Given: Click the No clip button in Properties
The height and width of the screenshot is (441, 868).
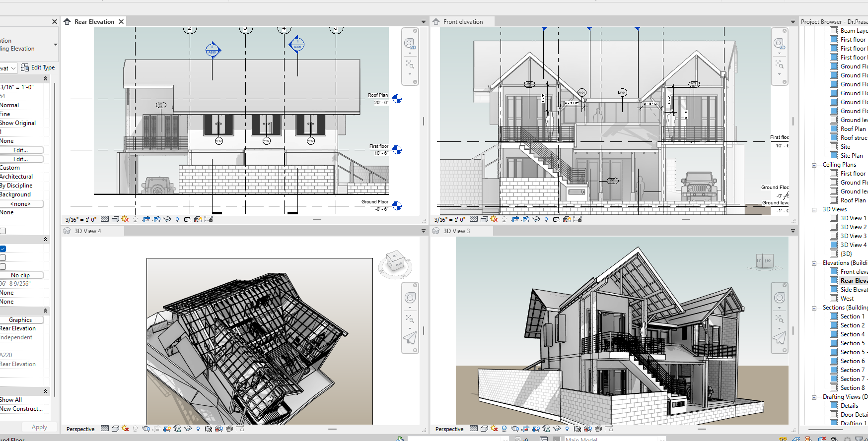Looking at the screenshot, I should click(x=21, y=275).
